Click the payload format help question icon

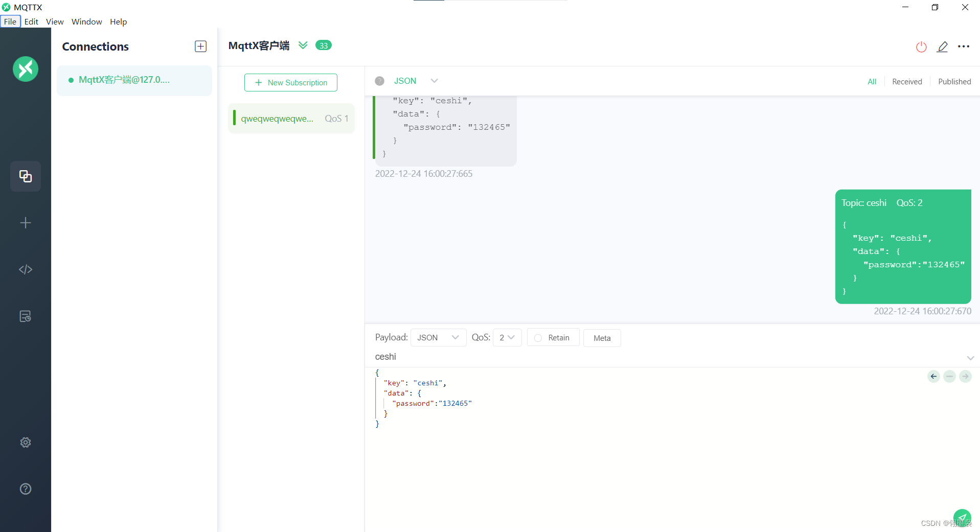pyautogui.click(x=379, y=81)
